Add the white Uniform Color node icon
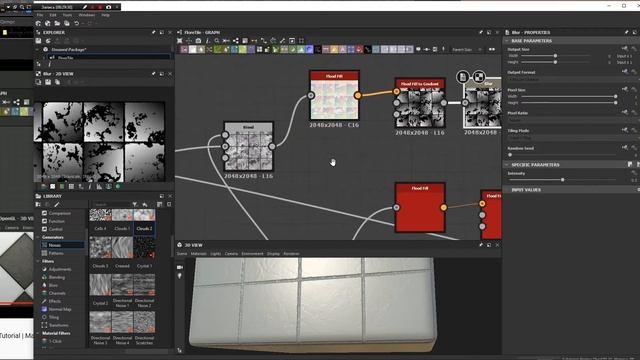640x360 pixels. 193,49
